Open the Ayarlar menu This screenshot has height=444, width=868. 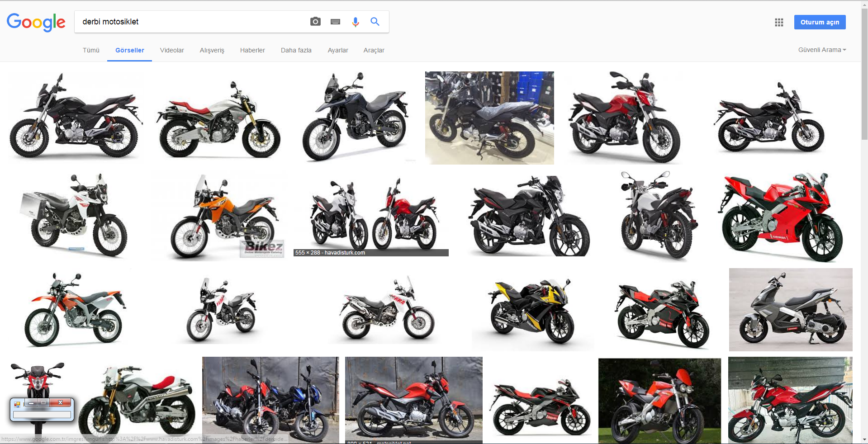pyautogui.click(x=338, y=50)
